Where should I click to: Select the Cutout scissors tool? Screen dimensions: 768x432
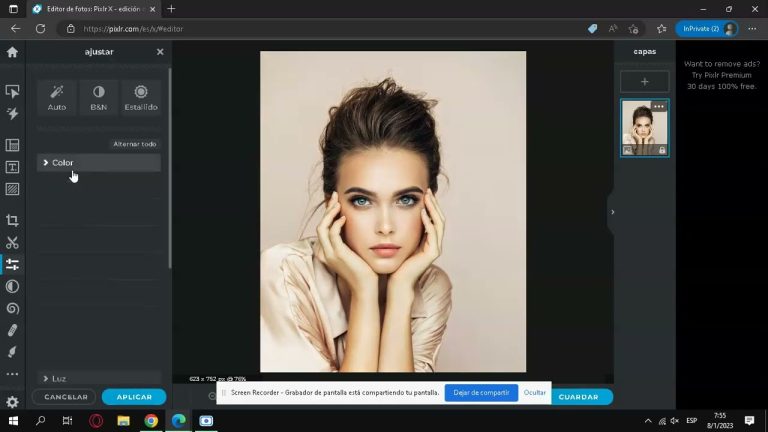pyautogui.click(x=12, y=242)
